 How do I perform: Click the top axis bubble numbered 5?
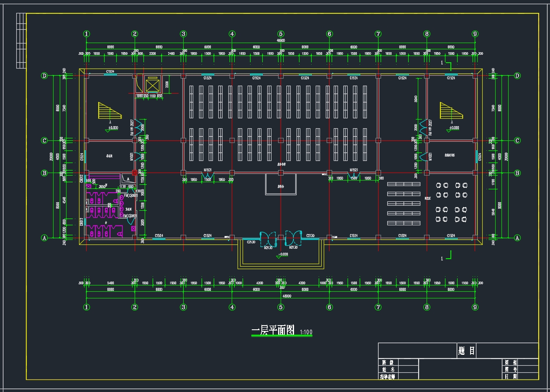281,34
